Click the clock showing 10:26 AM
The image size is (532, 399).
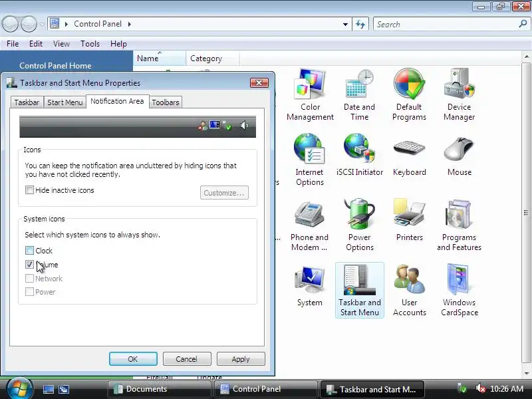[507, 389]
